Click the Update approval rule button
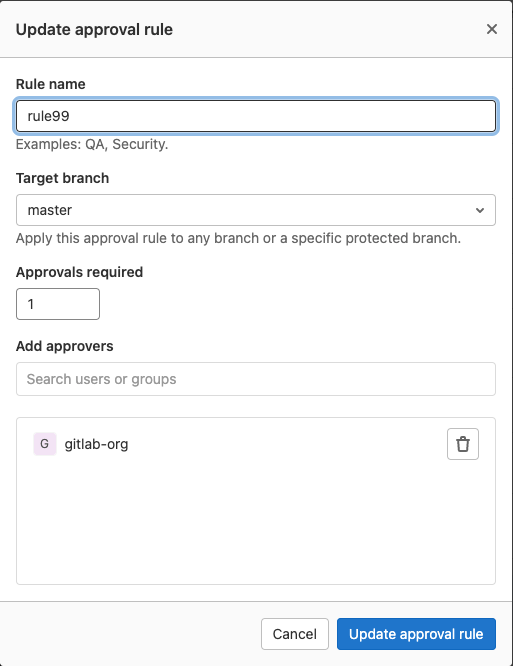The width and height of the screenshot is (513, 666). point(416,634)
